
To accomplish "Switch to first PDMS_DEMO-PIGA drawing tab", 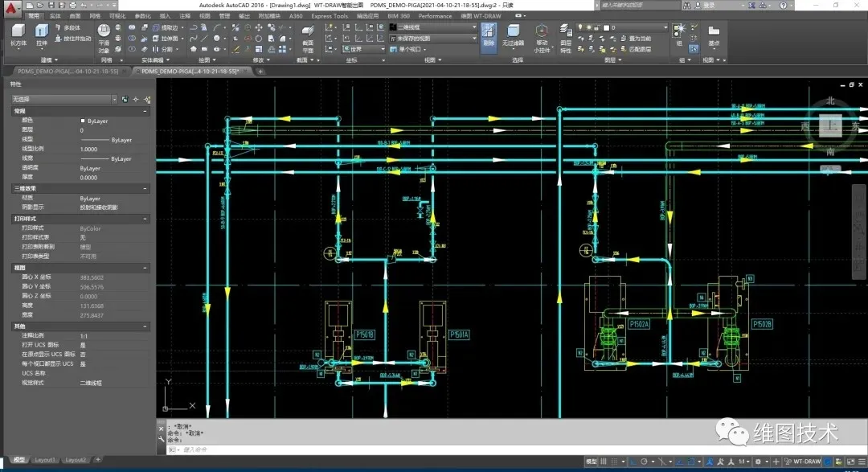I will (x=68, y=72).
